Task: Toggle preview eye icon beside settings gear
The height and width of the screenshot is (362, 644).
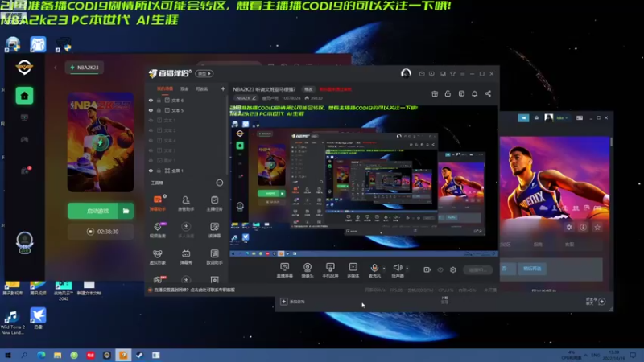Action: 440,269
